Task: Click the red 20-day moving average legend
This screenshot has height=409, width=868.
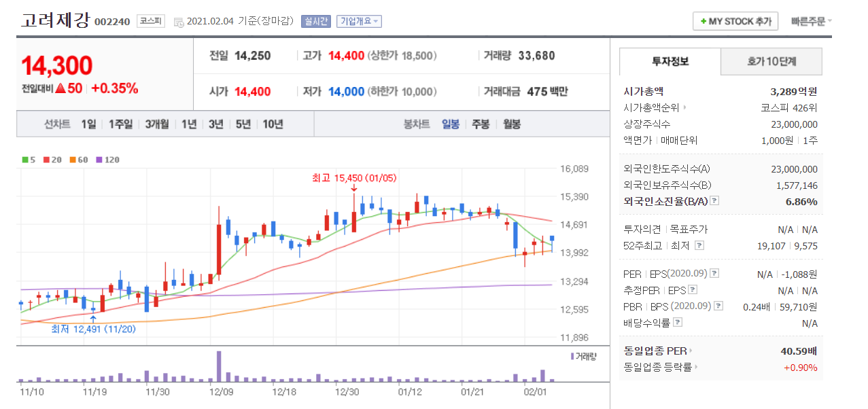Action: (52, 160)
